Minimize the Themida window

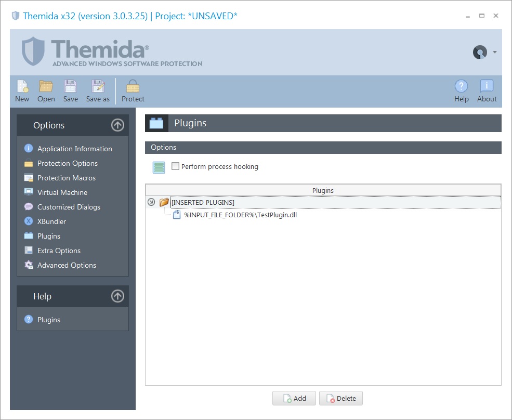click(x=468, y=16)
